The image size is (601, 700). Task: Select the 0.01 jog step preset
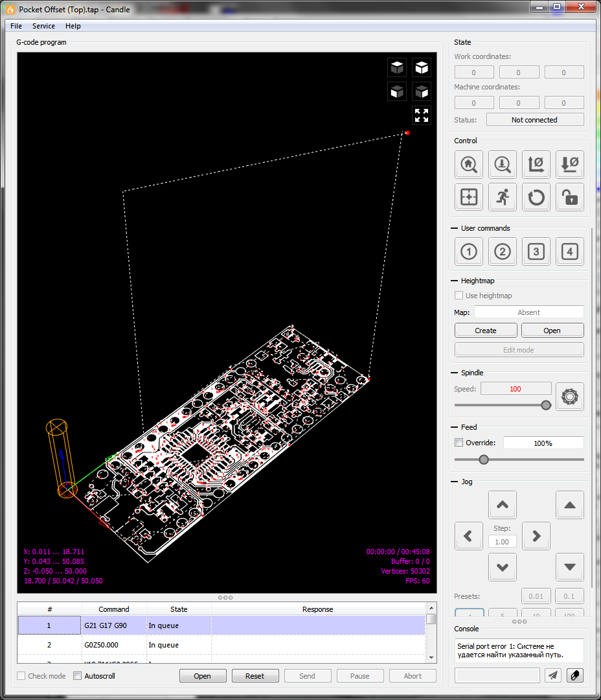(x=536, y=596)
